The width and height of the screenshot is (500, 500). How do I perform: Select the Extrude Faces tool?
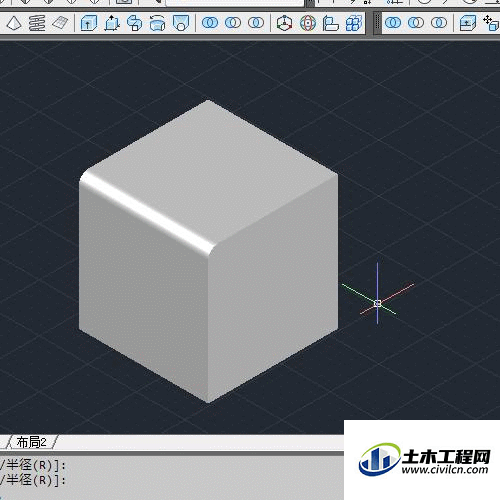468,23
